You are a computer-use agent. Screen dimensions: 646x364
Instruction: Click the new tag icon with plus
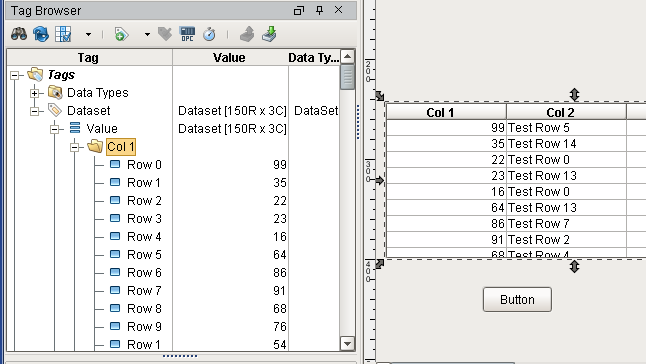[x=121, y=34]
